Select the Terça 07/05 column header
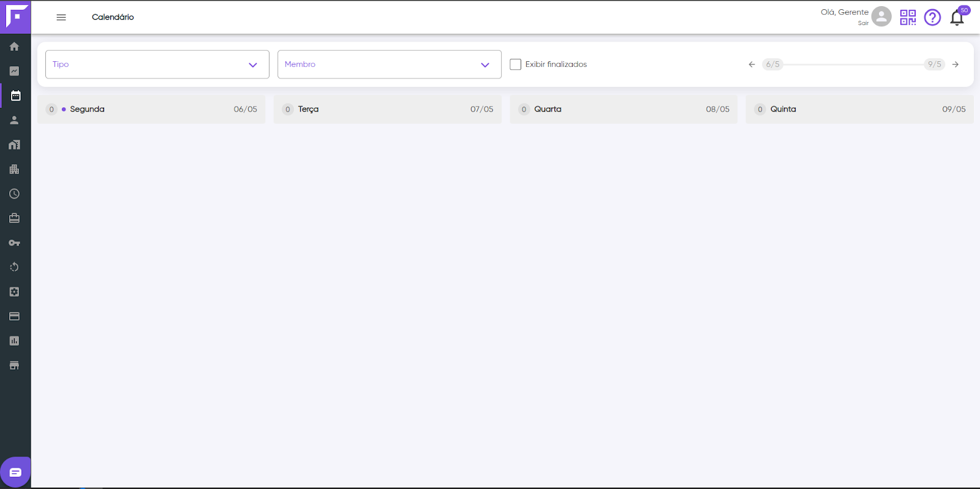The image size is (980, 489). [x=388, y=109]
